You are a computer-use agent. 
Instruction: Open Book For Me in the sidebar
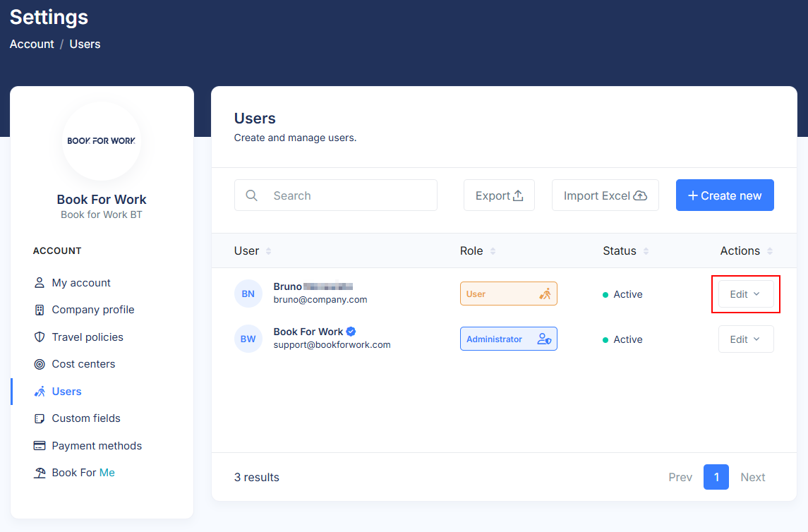[x=73, y=473]
